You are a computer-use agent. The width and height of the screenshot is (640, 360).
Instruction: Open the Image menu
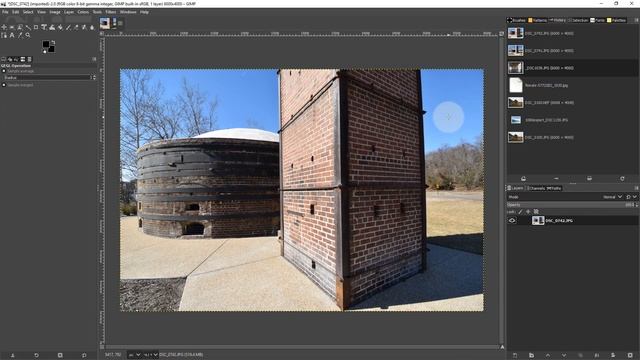55,12
